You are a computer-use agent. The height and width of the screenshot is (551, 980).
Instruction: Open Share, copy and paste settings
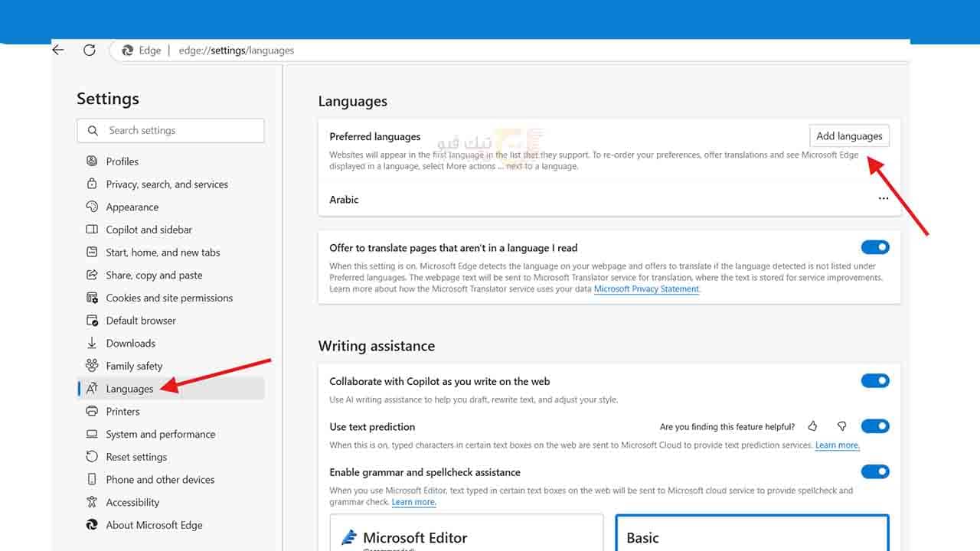(155, 275)
